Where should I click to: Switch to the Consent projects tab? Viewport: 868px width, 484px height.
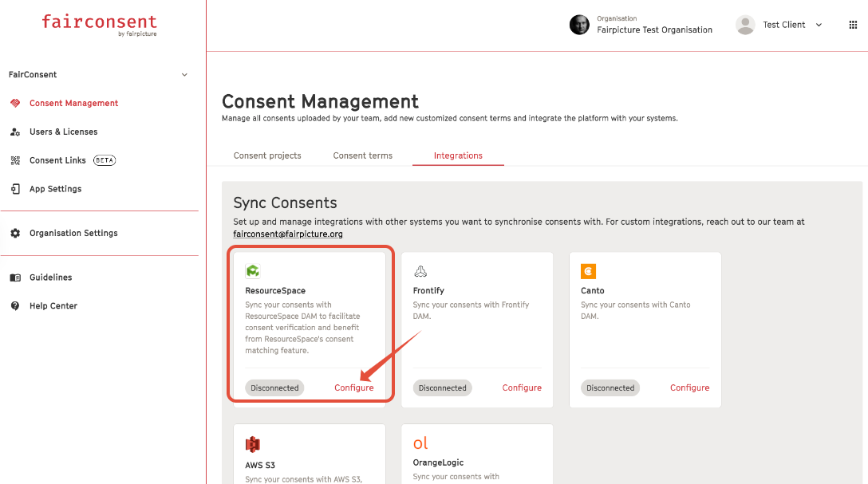(267, 155)
